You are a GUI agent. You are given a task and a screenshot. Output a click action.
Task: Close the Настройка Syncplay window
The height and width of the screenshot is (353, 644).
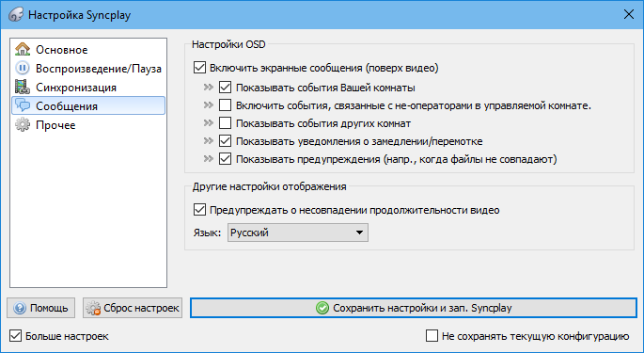[628, 14]
